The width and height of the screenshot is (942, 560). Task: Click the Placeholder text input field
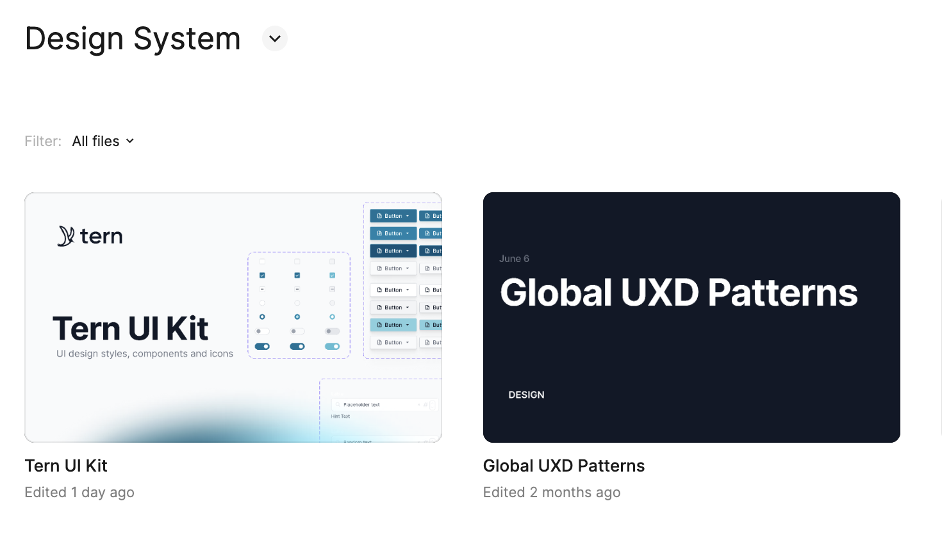tap(378, 405)
